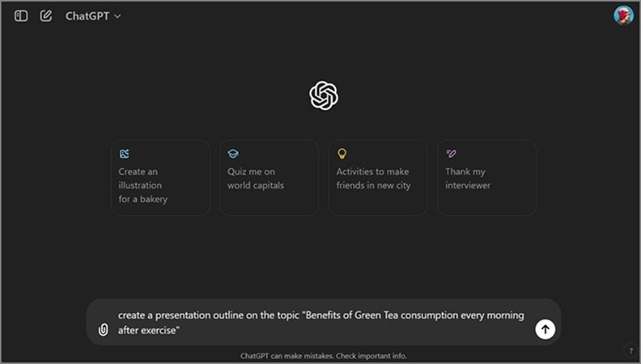Click the image icon on bakery card
The height and width of the screenshot is (364, 641).
point(124,154)
